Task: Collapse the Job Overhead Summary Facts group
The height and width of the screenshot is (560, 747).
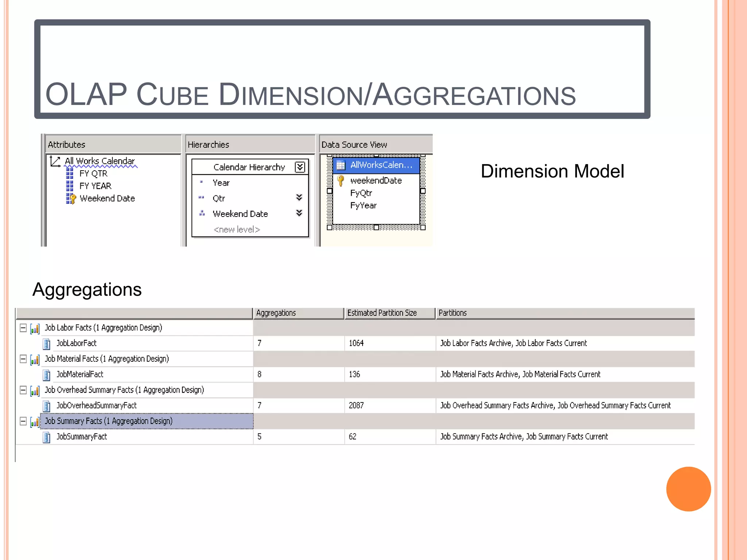Action: click(23, 390)
